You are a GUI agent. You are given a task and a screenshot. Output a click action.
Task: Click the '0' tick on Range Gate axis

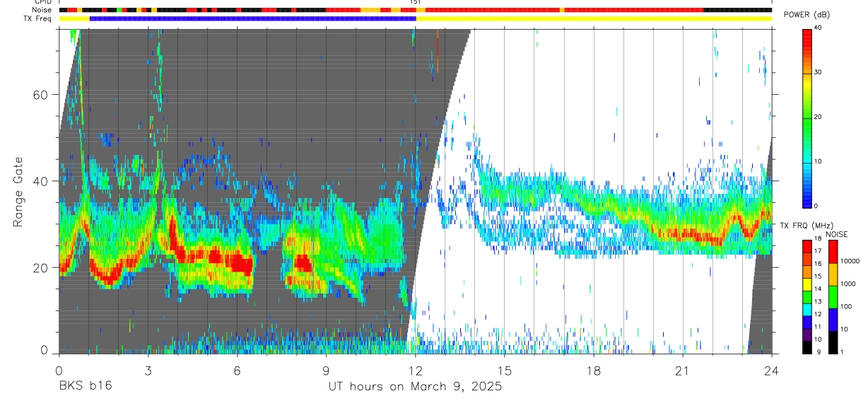click(43, 350)
